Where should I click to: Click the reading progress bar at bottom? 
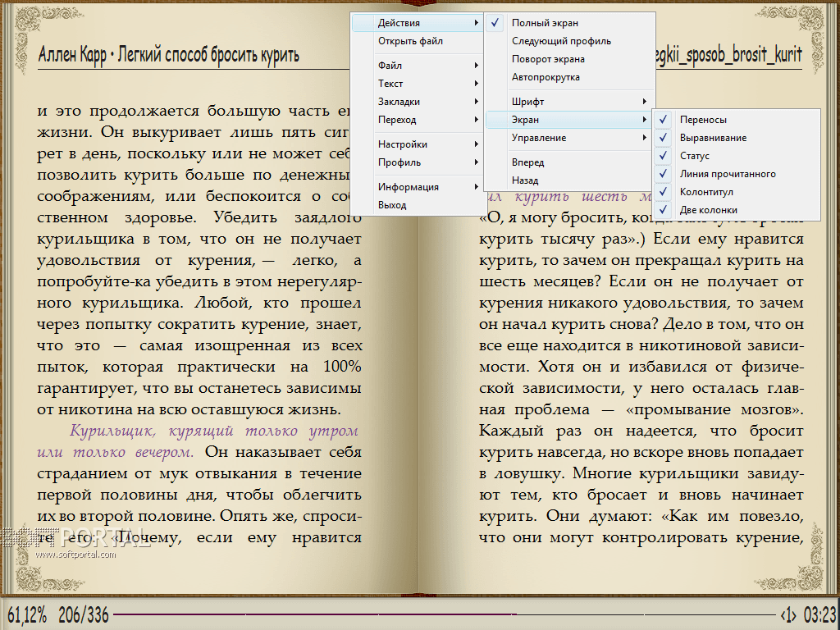(444, 614)
